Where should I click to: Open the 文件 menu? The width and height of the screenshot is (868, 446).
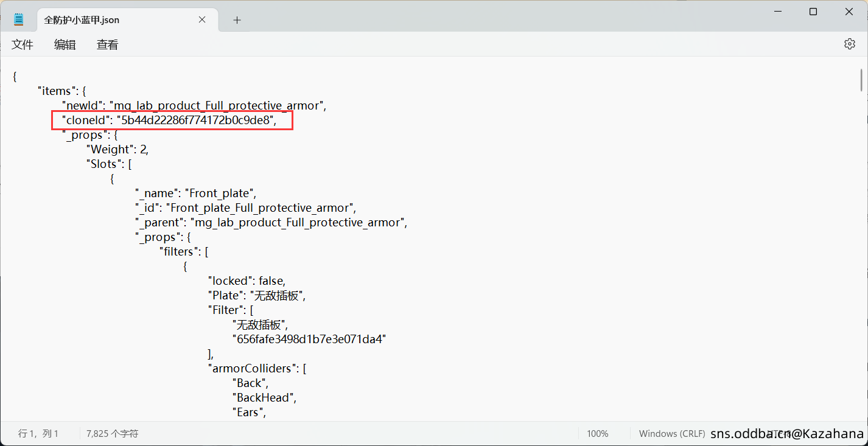(23, 44)
